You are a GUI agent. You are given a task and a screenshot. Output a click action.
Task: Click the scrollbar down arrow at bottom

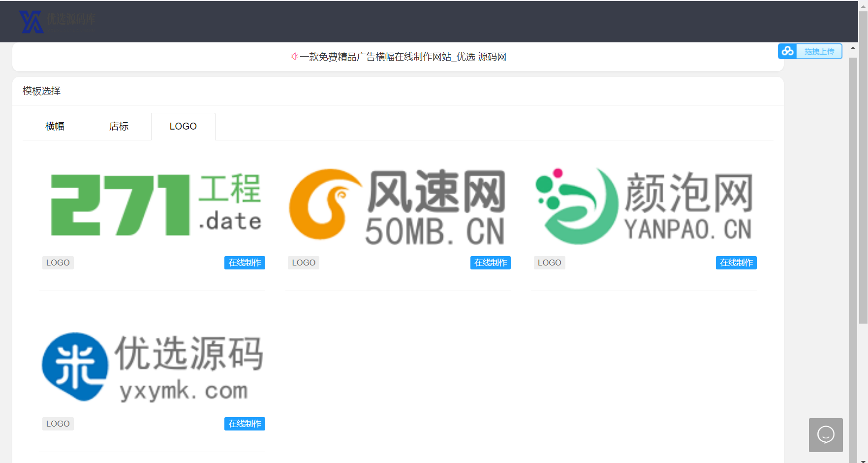point(863,461)
